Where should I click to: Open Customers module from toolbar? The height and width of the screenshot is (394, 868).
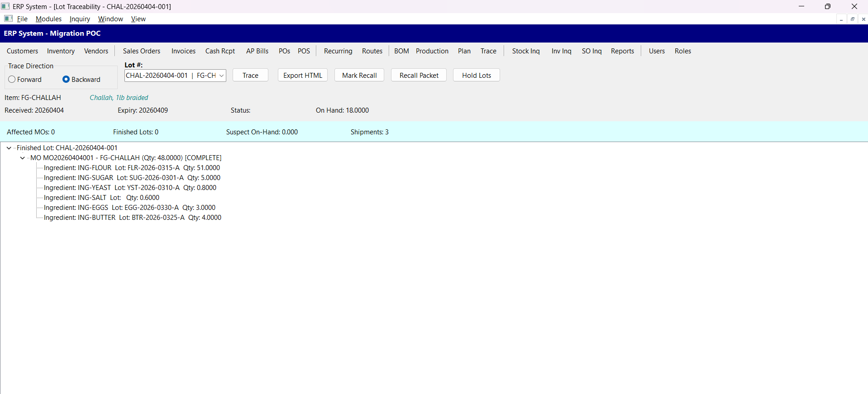tap(22, 51)
